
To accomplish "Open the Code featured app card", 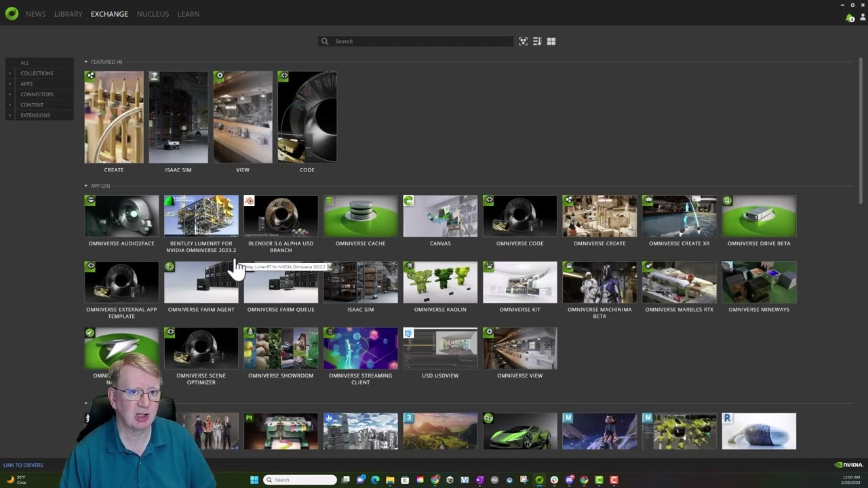I will pyautogui.click(x=307, y=122).
